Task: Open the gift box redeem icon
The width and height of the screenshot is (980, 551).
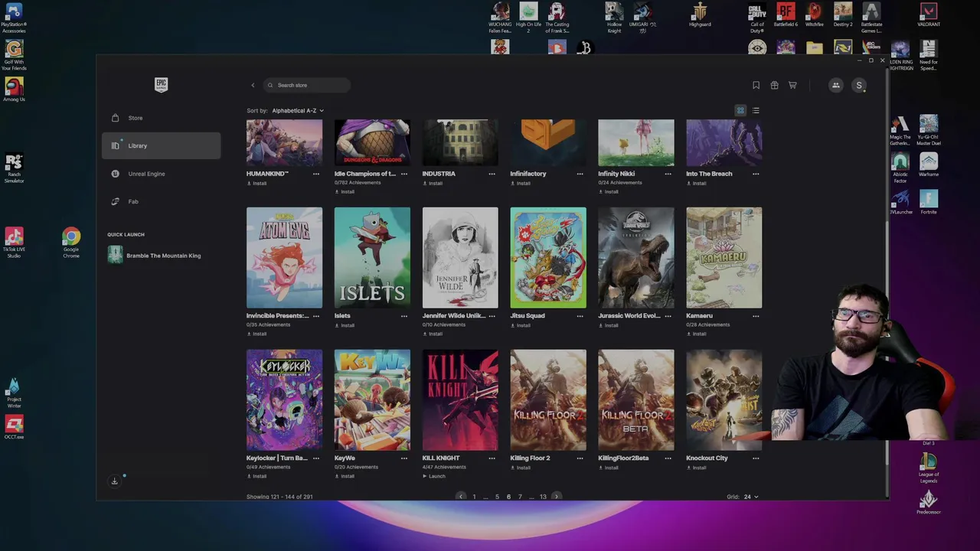Action: [x=774, y=85]
